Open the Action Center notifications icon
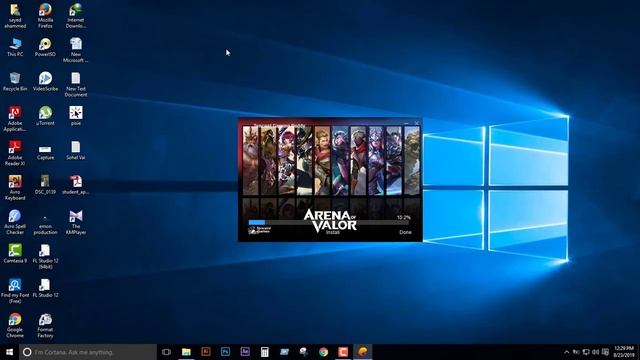 [605, 352]
